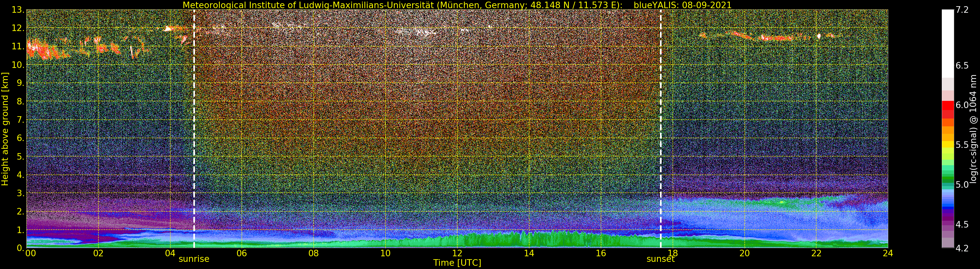The image size is (980, 269).
Task: Click the colorbar value label '6.0'
Action: click(x=962, y=105)
